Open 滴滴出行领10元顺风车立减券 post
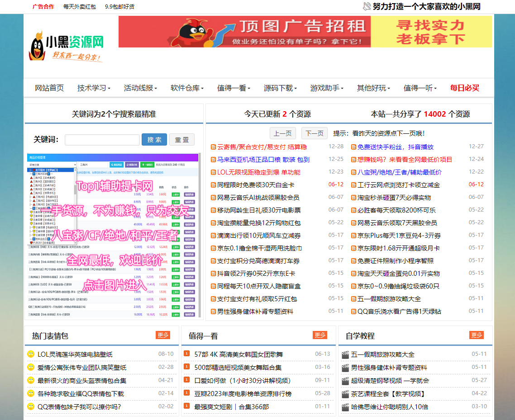The height and width of the screenshot is (420, 515). [259, 236]
